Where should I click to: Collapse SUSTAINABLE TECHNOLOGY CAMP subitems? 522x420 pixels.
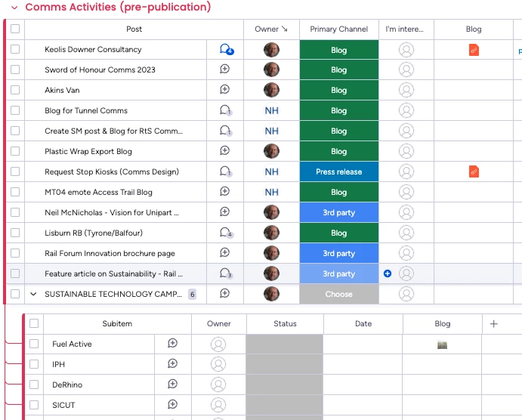pos(33,294)
